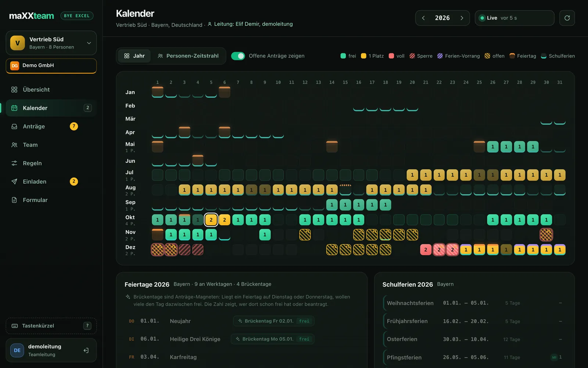Click the Sperre legend swatch

coord(412,56)
